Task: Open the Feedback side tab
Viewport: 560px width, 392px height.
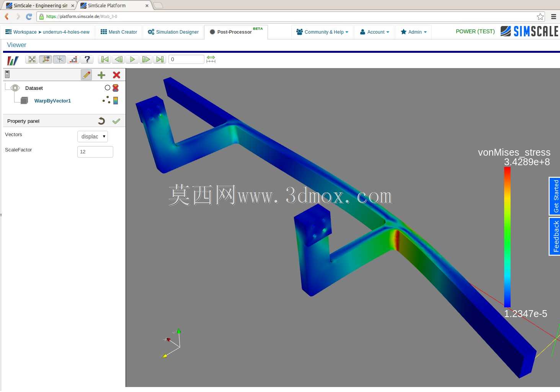Action: [555, 236]
